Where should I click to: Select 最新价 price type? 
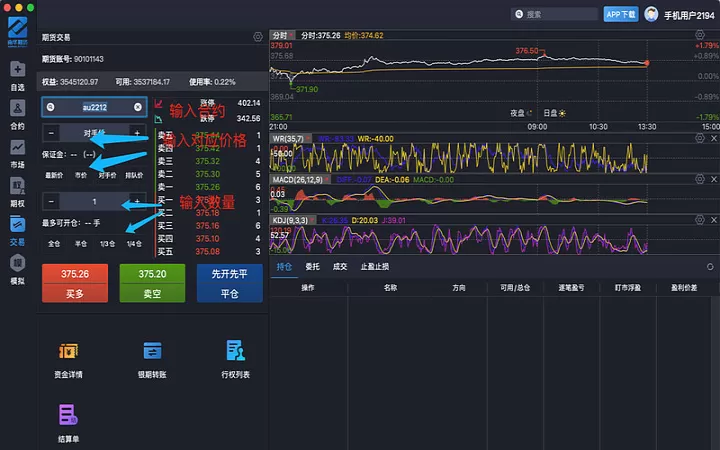pos(54,175)
